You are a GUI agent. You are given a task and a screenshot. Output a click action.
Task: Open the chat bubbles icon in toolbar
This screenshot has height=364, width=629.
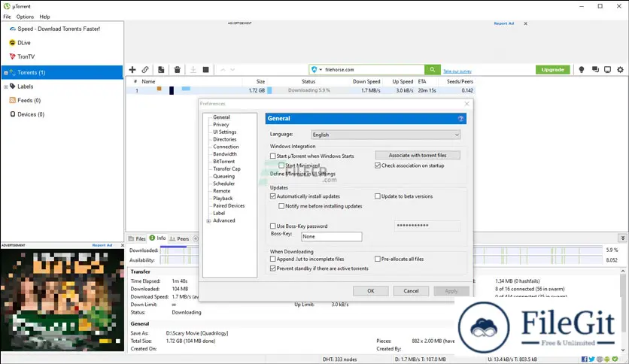pos(595,70)
